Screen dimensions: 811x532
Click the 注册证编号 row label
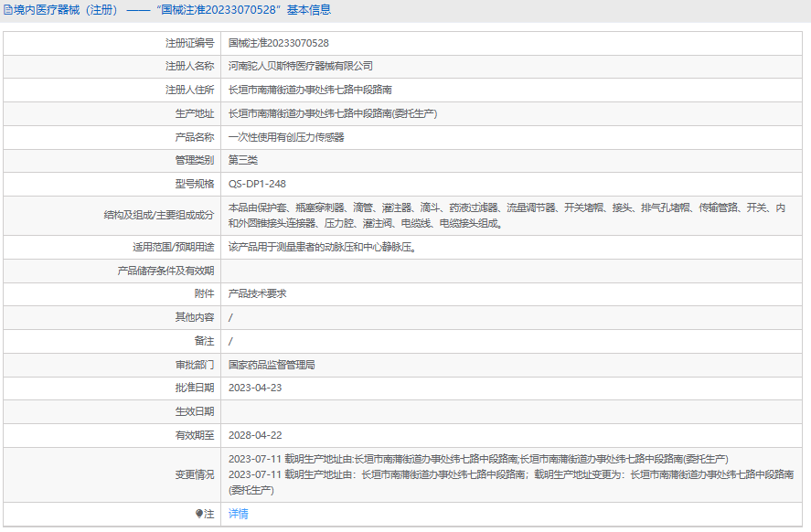189,43
